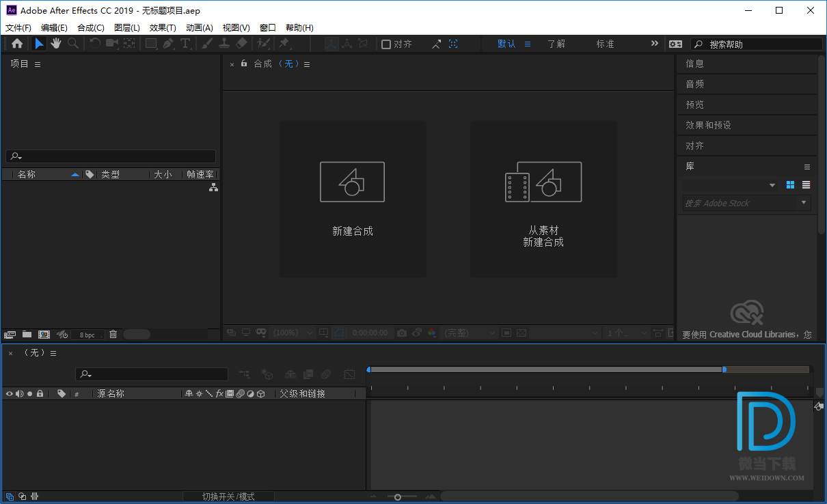This screenshot has height=504, width=827.
Task: Open the 合成 panel menu
Action: point(307,64)
